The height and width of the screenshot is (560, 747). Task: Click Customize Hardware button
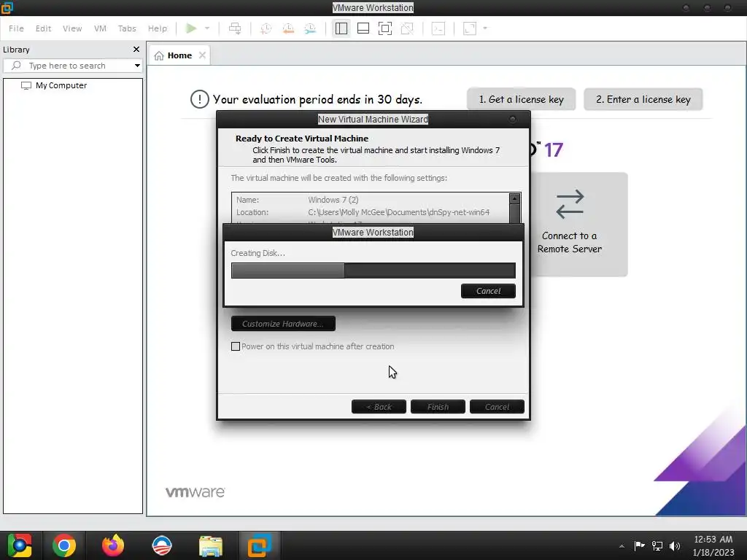click(x=283, y=324)
